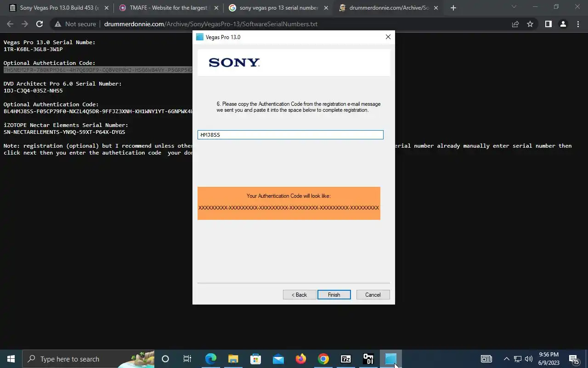The width and height of the screenshot is (588, 368).
Task: Click the BL4HMJ8SS authentication code text
Action: coord(98,111)
